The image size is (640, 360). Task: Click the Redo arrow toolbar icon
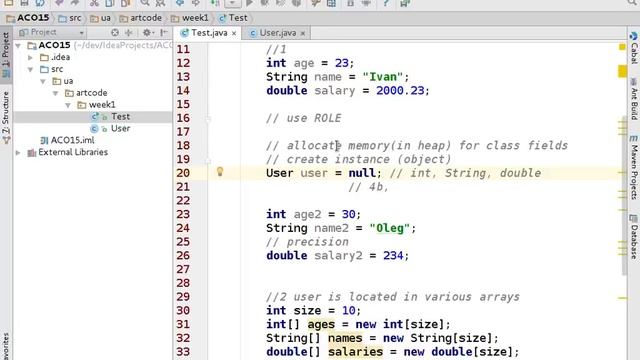74,3
